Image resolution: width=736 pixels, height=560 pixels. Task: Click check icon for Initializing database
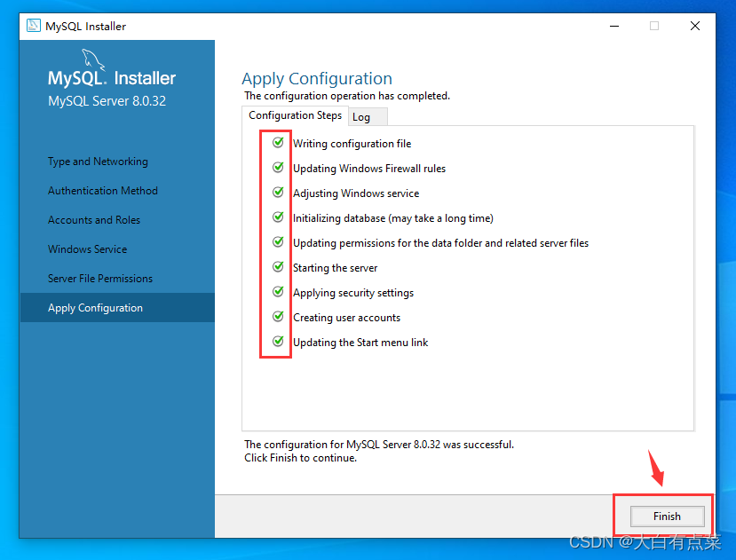(278, 217)
